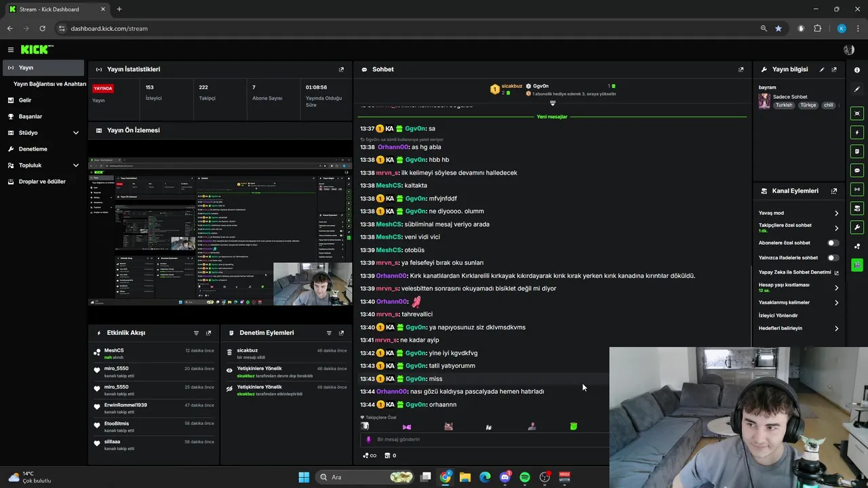Viewport: 868px width, 488px height.
Task: Click the info icon in right sidebar
Action: pos(857,70)
